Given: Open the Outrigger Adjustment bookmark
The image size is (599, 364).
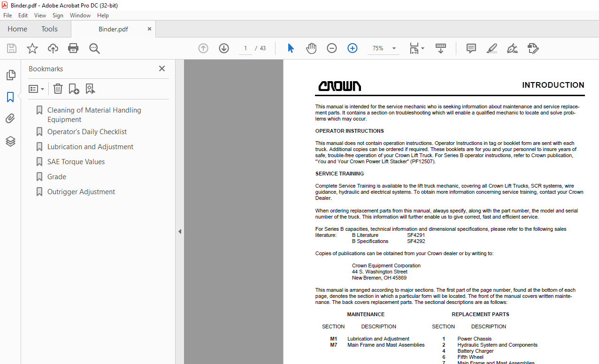Looking at the screenshot, I should [81, 192].
